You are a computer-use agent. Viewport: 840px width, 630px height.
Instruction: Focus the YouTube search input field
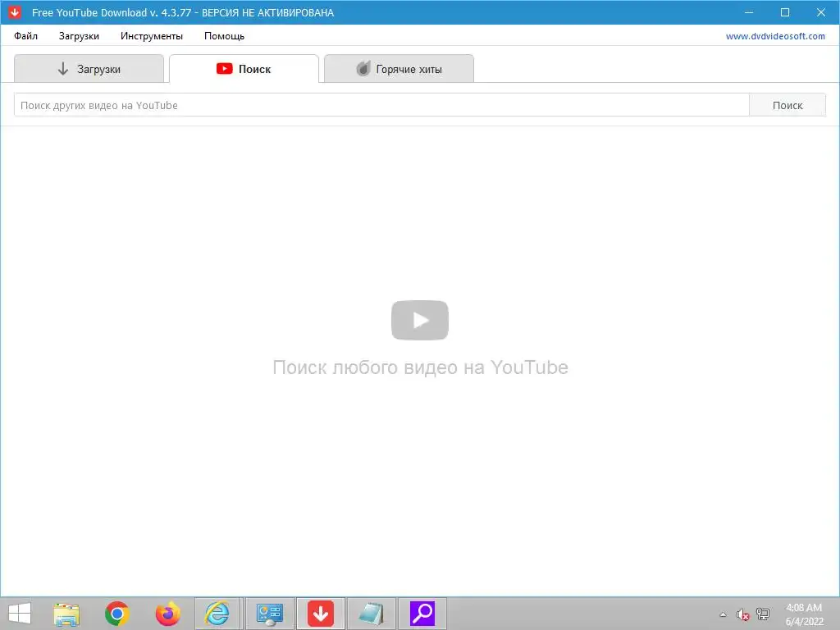pos(381,105)
